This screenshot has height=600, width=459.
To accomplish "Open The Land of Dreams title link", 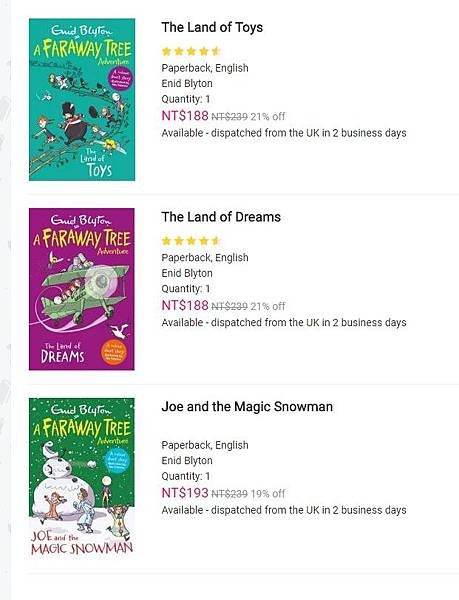I will pyautogui.click(x=221, y=217).
